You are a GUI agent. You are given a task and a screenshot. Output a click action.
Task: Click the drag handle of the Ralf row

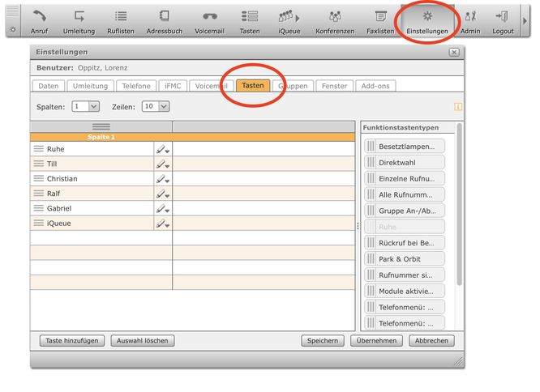point(39,194)
